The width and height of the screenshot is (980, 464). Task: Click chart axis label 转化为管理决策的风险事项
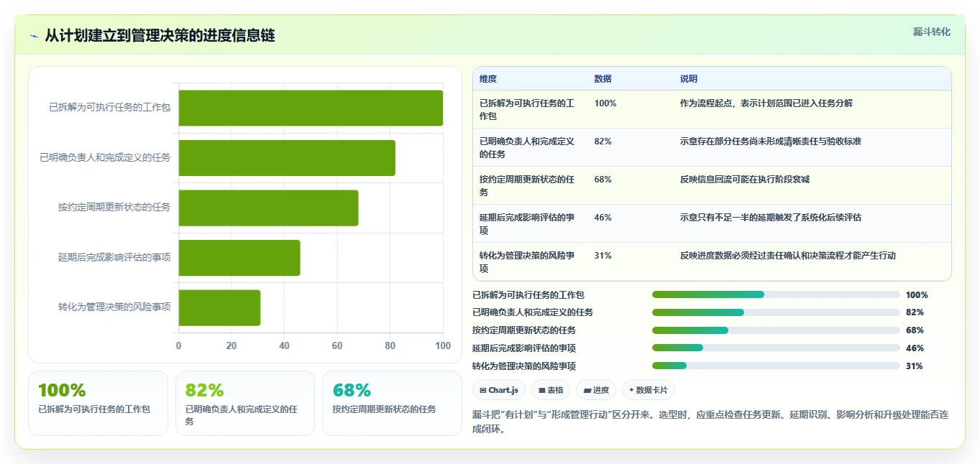114,307
